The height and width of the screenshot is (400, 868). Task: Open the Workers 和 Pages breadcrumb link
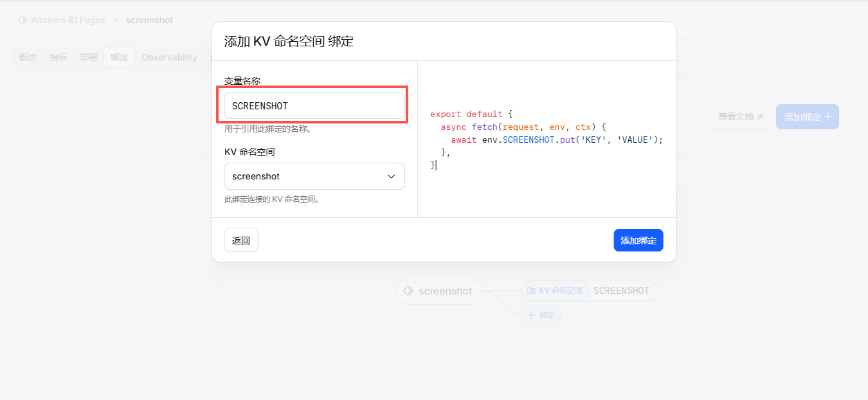pyautogui.click(x=68, y=20)
